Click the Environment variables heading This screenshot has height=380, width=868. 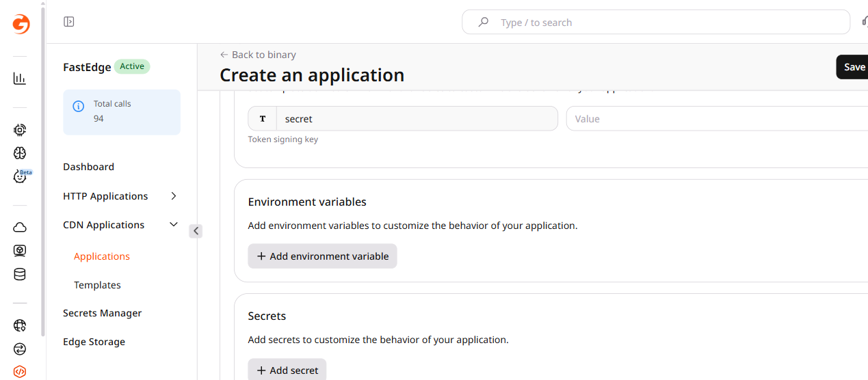point(307,202)
